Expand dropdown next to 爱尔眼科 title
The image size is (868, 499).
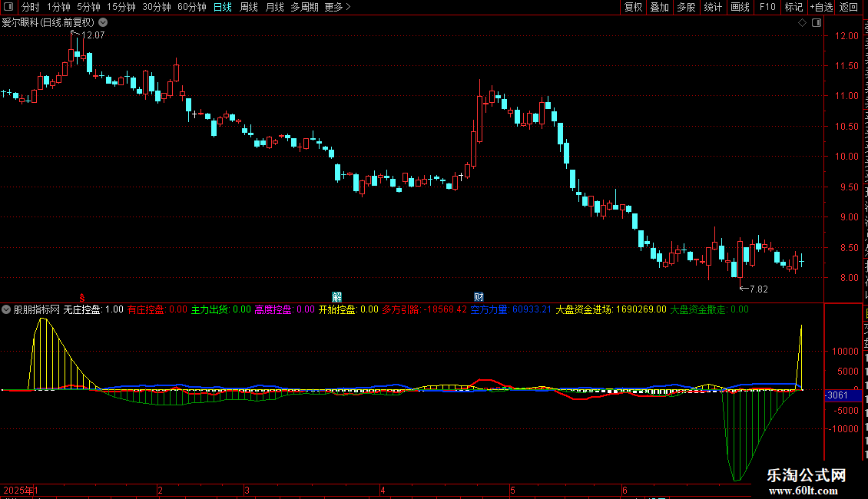[x=103, y=23]
